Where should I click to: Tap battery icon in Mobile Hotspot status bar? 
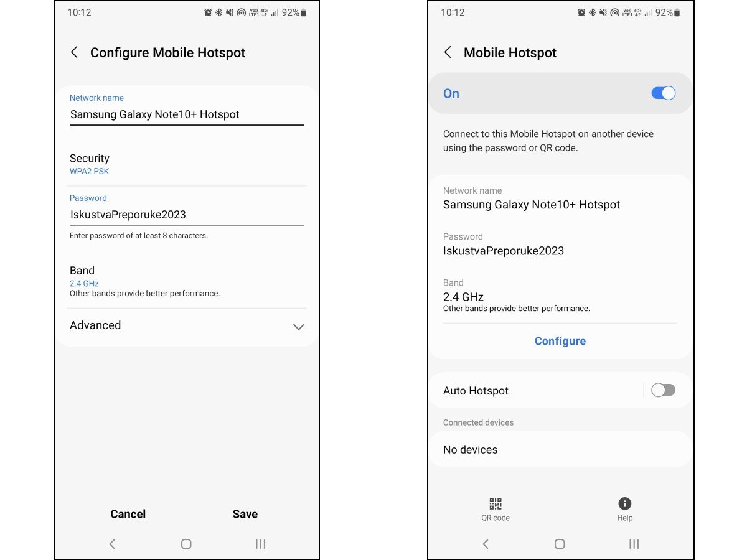[x=677, y=12]
